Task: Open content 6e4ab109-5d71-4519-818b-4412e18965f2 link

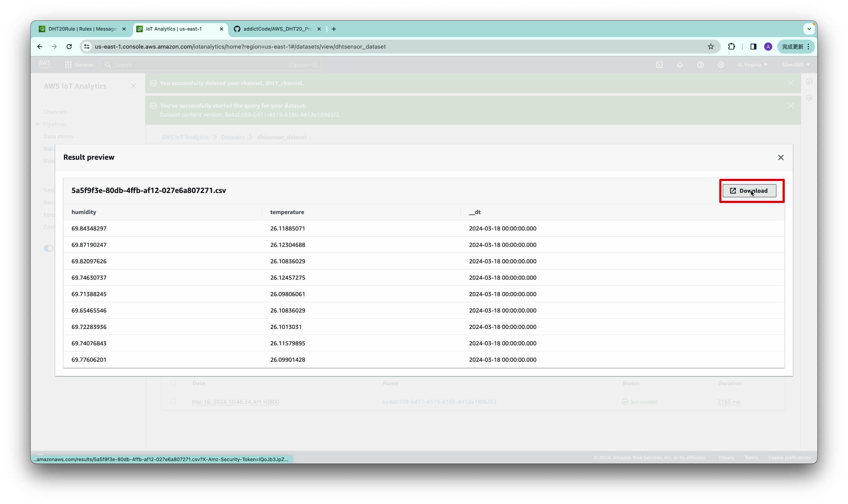Action: point(439,402)
